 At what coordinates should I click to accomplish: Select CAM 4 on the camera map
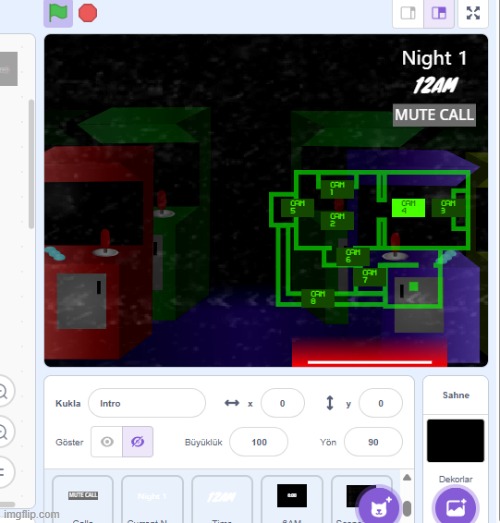[x=408, y=207]
